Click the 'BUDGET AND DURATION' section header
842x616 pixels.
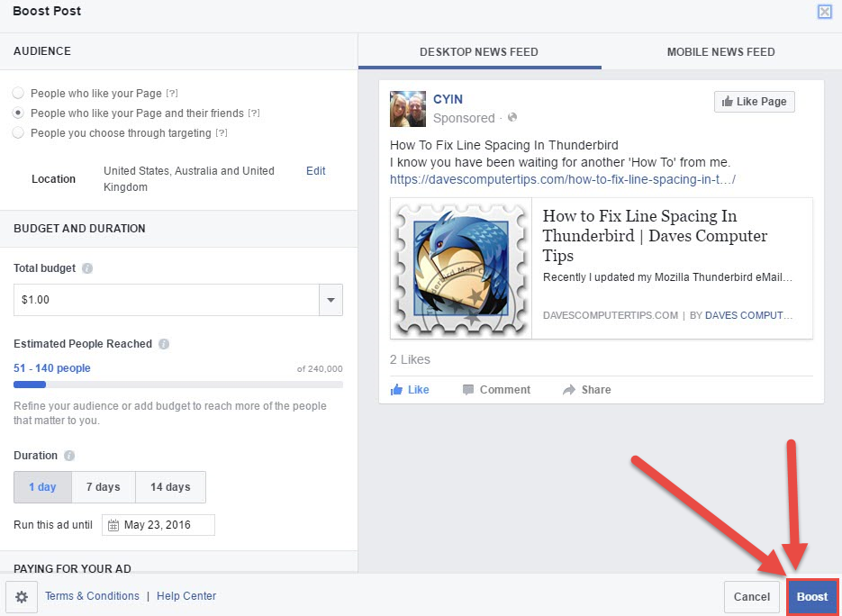(x=79, y=229)
